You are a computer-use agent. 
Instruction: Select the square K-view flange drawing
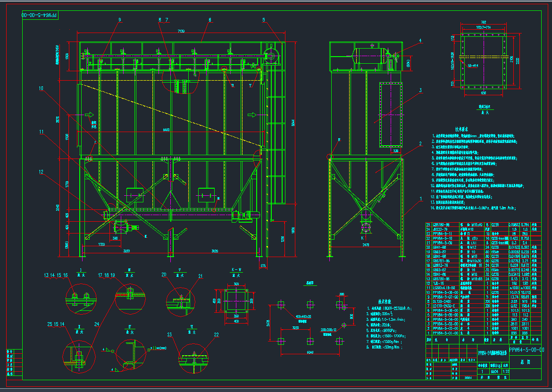coord(235,300)
